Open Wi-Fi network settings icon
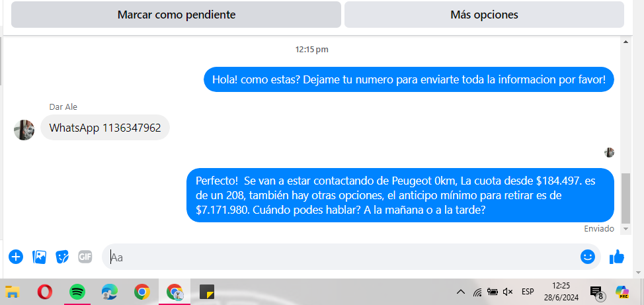This screenshot has width=644, height=305. point(477,292)
